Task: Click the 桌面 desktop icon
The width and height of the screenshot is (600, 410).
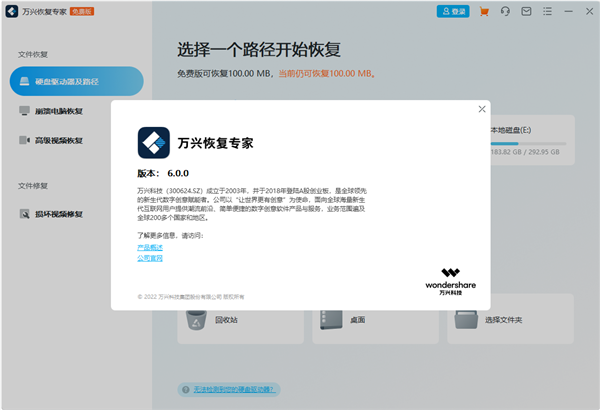Action: (331, 320)
